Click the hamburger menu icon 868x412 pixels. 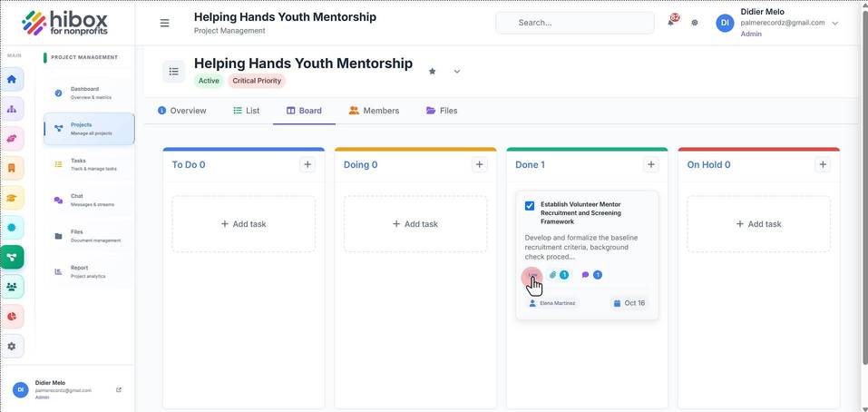[164, 23]
